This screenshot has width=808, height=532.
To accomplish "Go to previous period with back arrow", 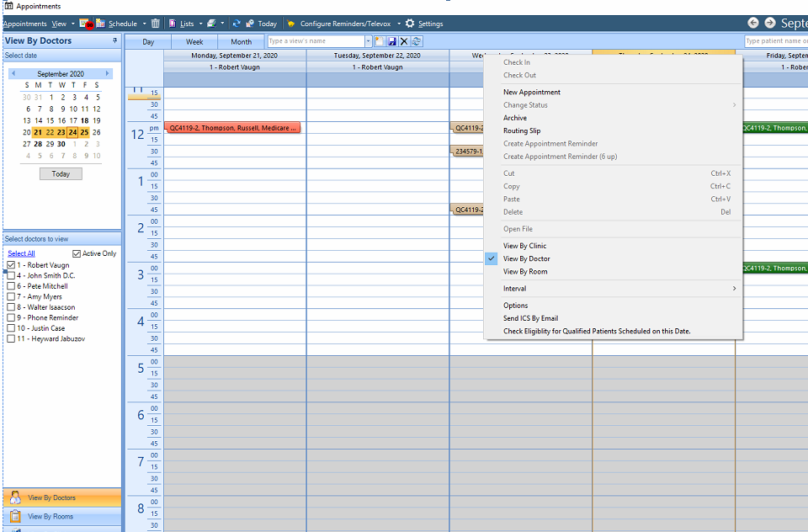I will pyautogui.click(x=752, y=23).
